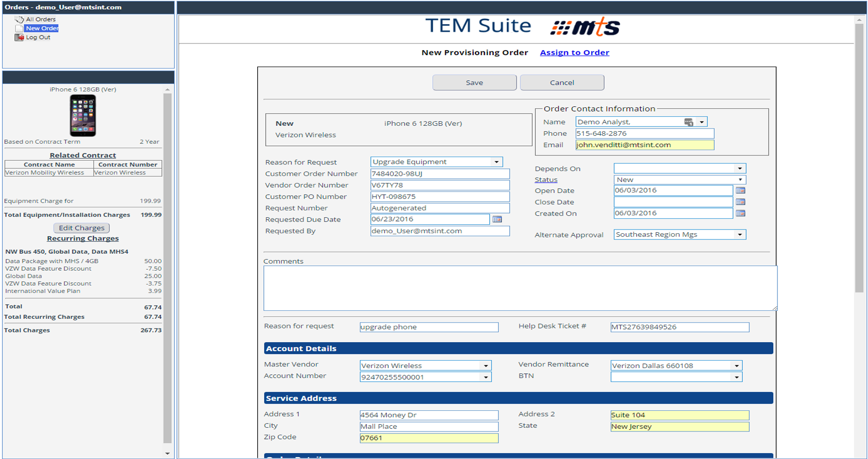This screenshot has width=868, height=459.
Task: Follow the Assign to Order link
Action: click(574, 52)
